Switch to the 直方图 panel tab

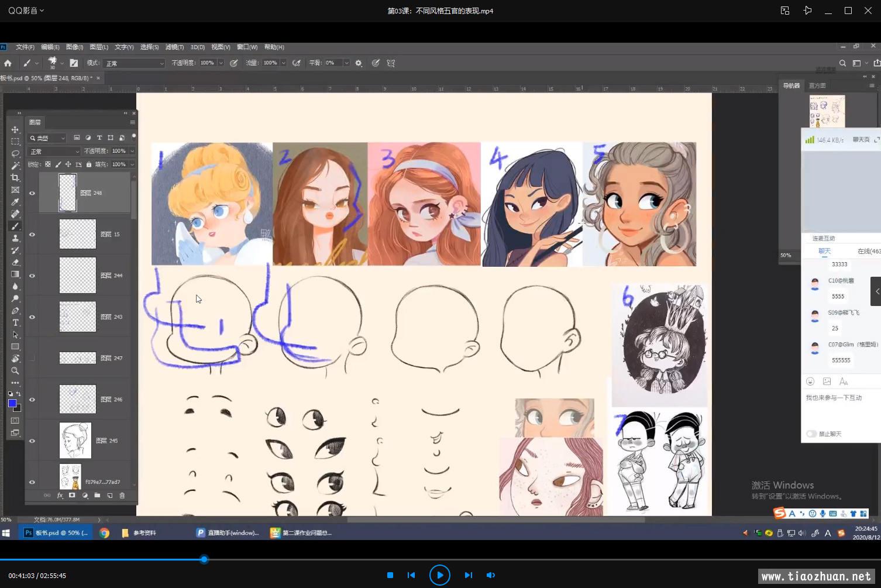pos(817,86)
